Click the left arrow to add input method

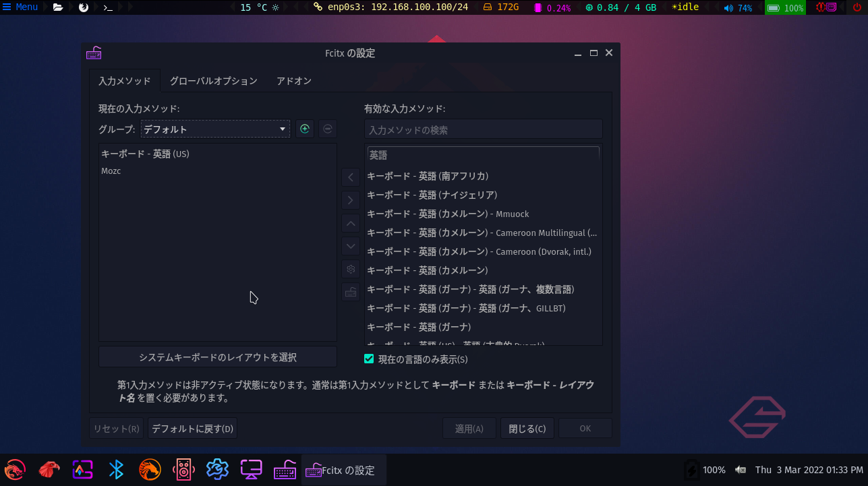[351, 177]
